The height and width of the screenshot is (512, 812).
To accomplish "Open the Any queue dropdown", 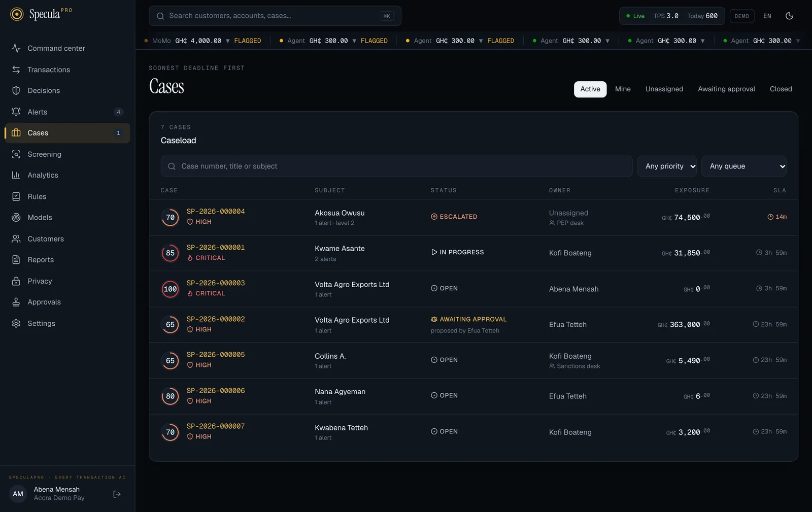I will click(x=744, y=166).
